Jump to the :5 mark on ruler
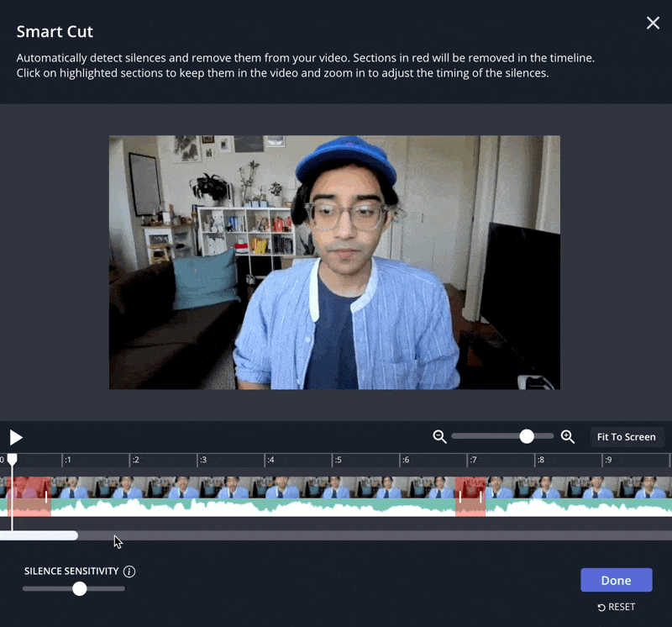 (x=336, y=461)
